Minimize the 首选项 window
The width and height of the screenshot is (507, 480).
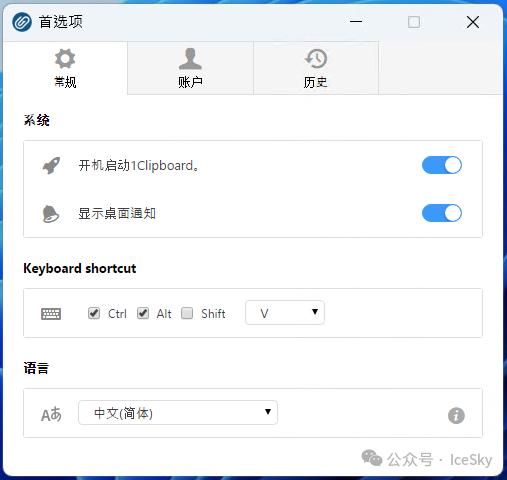(356, 22)
